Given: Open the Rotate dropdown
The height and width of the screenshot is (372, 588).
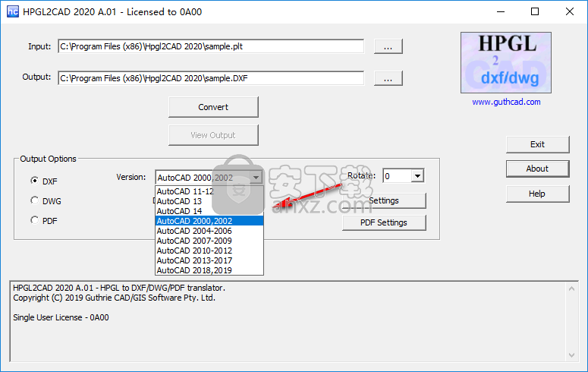Looking at the screenshot, I should pyautogui.click(x=417, y=175).
